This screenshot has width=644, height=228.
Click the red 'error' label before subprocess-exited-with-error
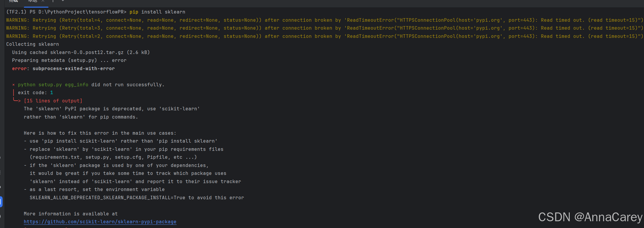click(x=19, y=69)
